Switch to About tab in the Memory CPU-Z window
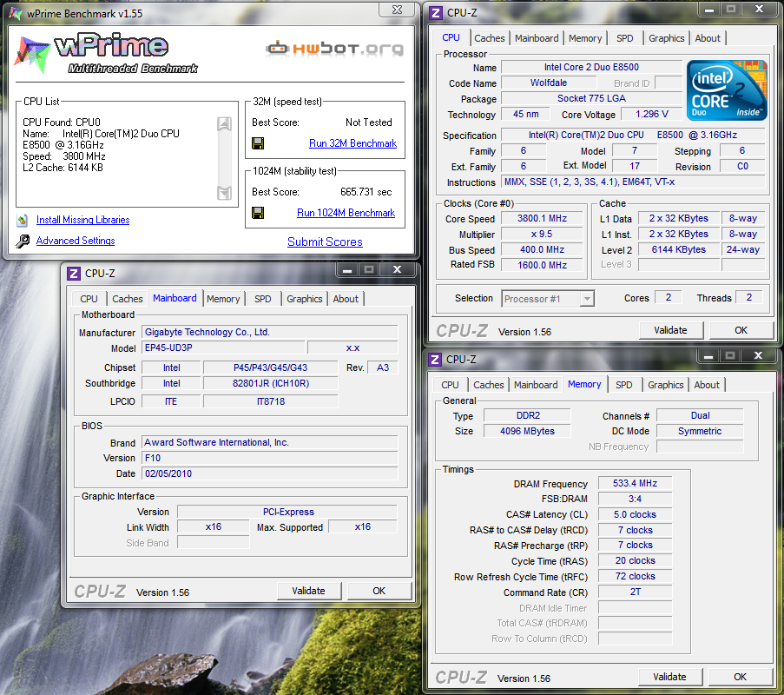Screen dimensions: 784x695 [x=707, y=385]
